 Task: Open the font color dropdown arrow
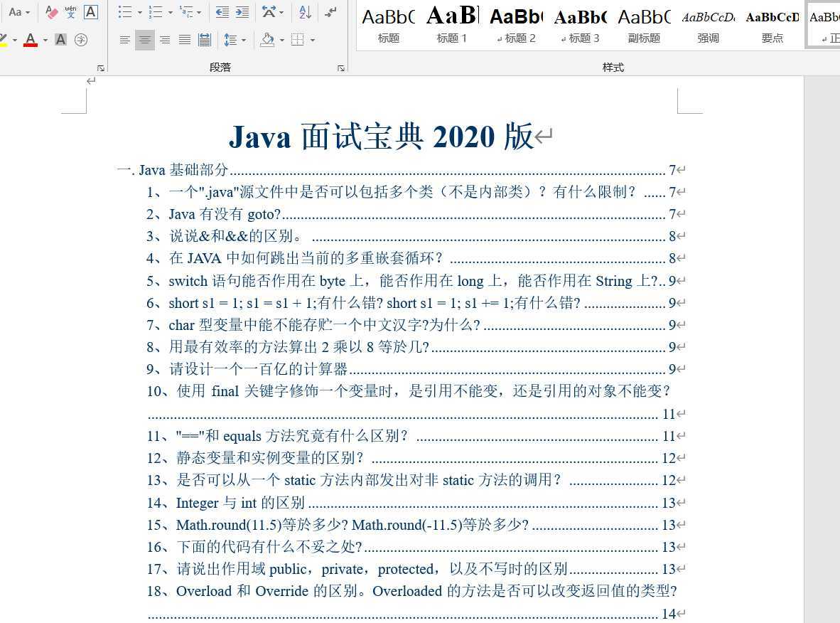tap(45, 40)
